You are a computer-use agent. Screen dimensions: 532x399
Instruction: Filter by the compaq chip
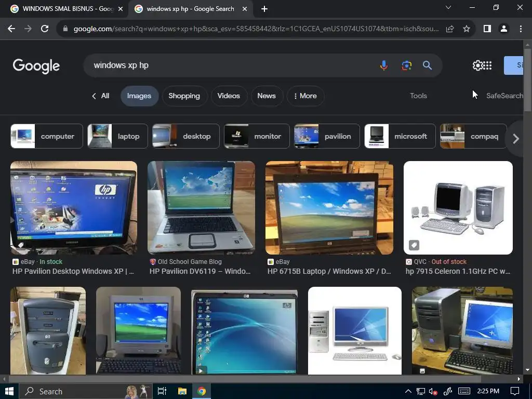[x=473, y=136]
